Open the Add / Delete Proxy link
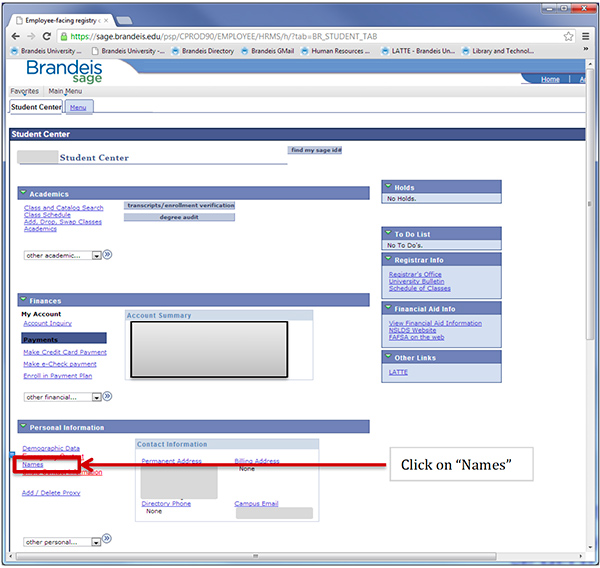 [51, 493]
